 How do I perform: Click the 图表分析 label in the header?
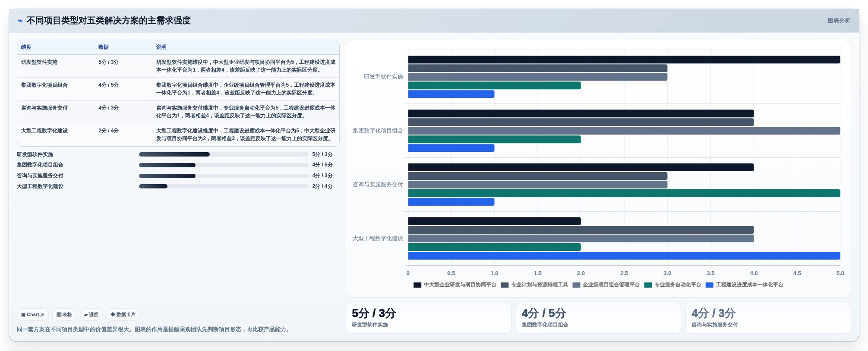point(839,21)
